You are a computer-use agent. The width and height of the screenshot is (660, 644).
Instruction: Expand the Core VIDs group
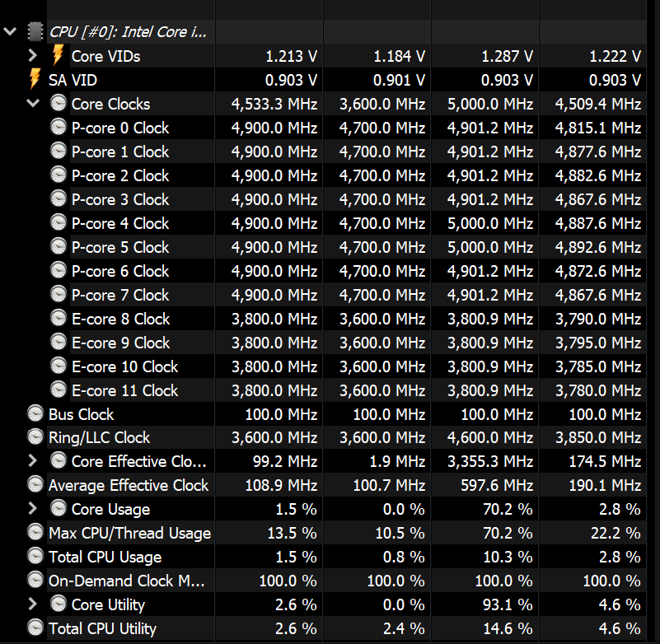coord(33,56)
